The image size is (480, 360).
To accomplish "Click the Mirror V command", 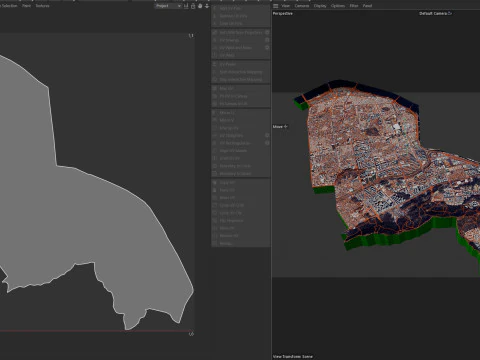I will [x=241, y=120].
